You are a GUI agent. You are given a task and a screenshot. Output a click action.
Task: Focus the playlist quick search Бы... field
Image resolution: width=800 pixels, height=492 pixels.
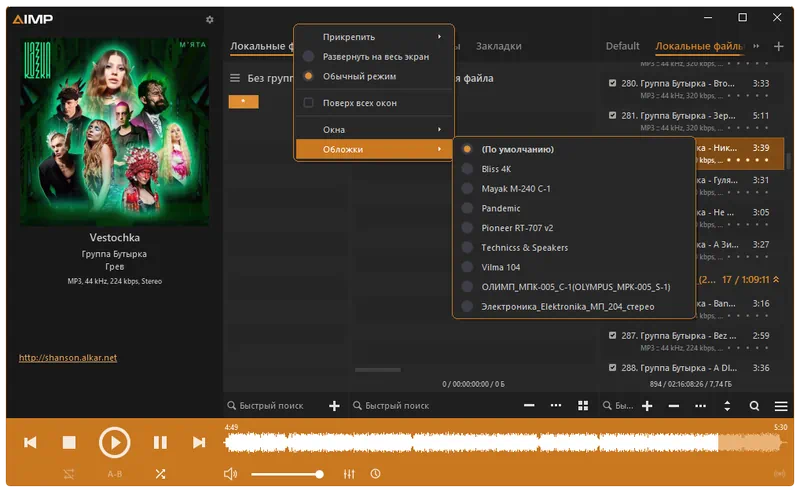pos(618,406)
